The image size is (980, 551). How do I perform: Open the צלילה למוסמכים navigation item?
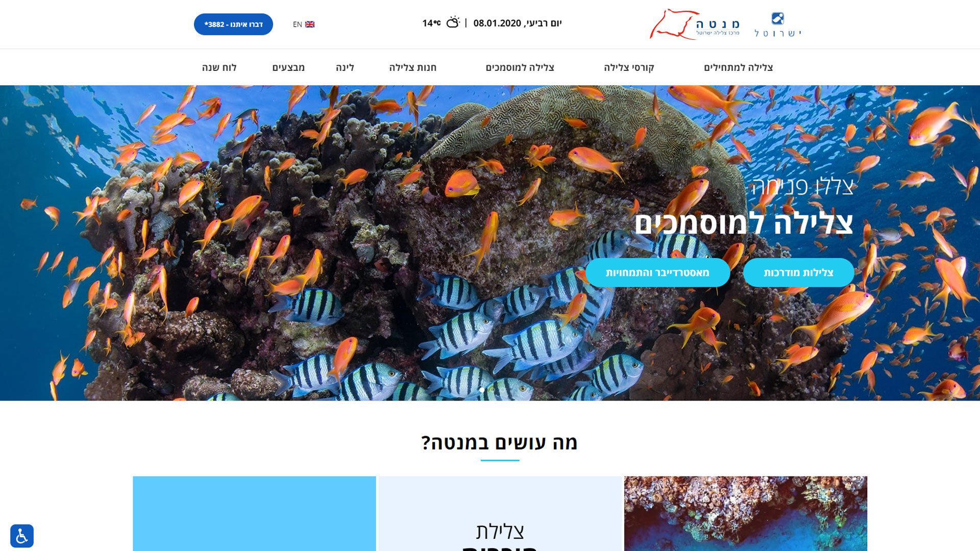click(520, 67)
